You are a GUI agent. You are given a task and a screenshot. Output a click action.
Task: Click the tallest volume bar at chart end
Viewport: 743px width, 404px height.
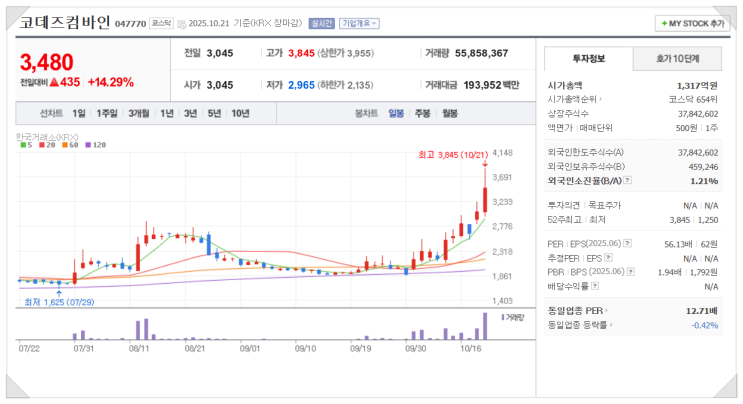[x=485, y=326]
